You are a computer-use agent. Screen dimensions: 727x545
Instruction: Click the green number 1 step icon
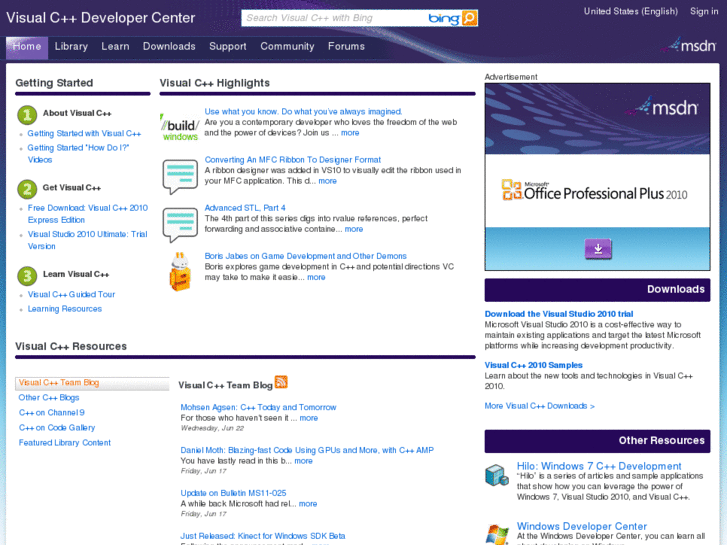coord(27,115)
